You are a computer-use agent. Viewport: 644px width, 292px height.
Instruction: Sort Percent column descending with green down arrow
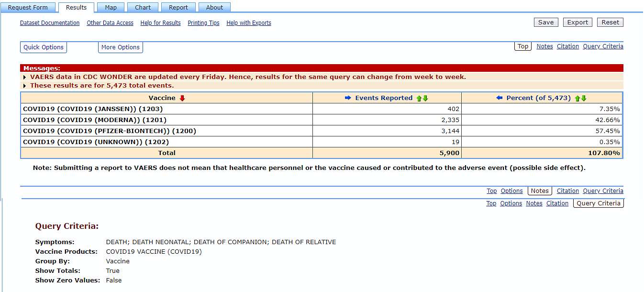[x=583, y=98]
